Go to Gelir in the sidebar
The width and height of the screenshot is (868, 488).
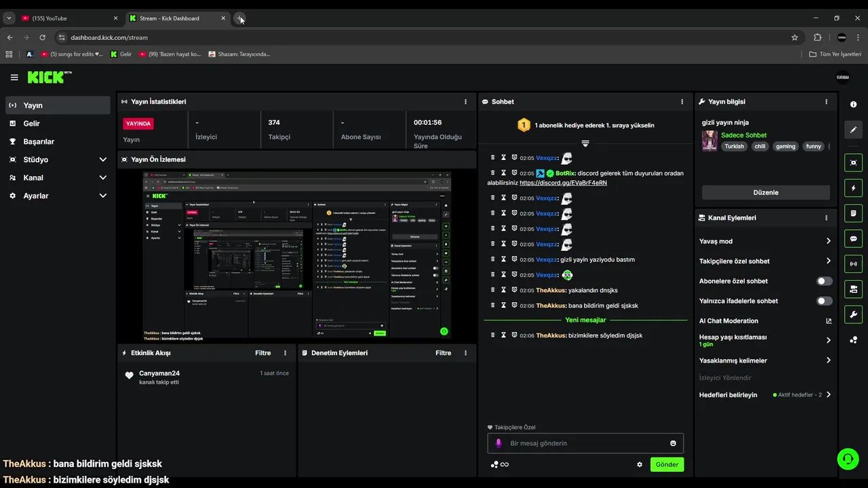(58, 123)
